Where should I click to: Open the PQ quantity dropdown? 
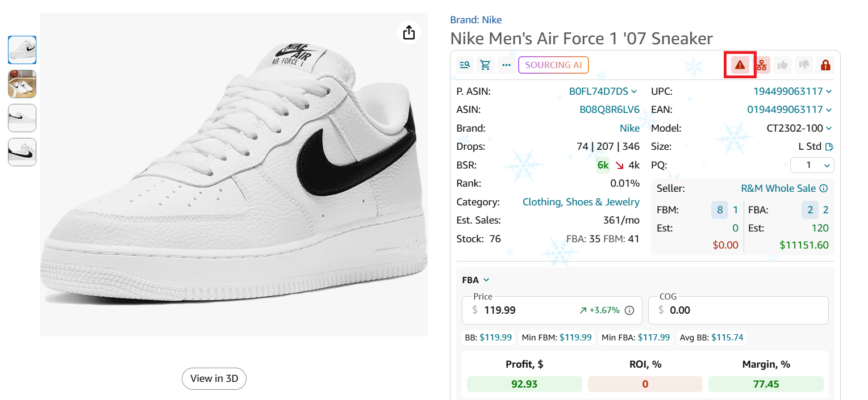[812, 165]
